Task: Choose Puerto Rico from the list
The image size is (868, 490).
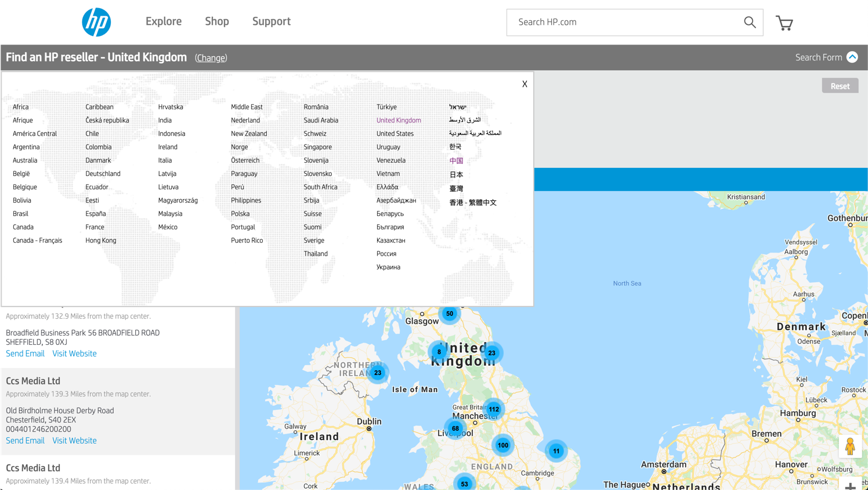Action: click(247, 240)
